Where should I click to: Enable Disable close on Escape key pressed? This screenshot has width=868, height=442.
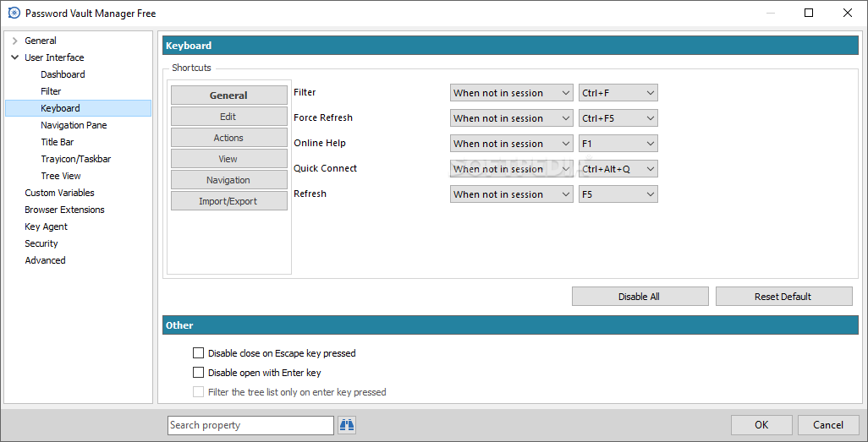coord(198,352)
